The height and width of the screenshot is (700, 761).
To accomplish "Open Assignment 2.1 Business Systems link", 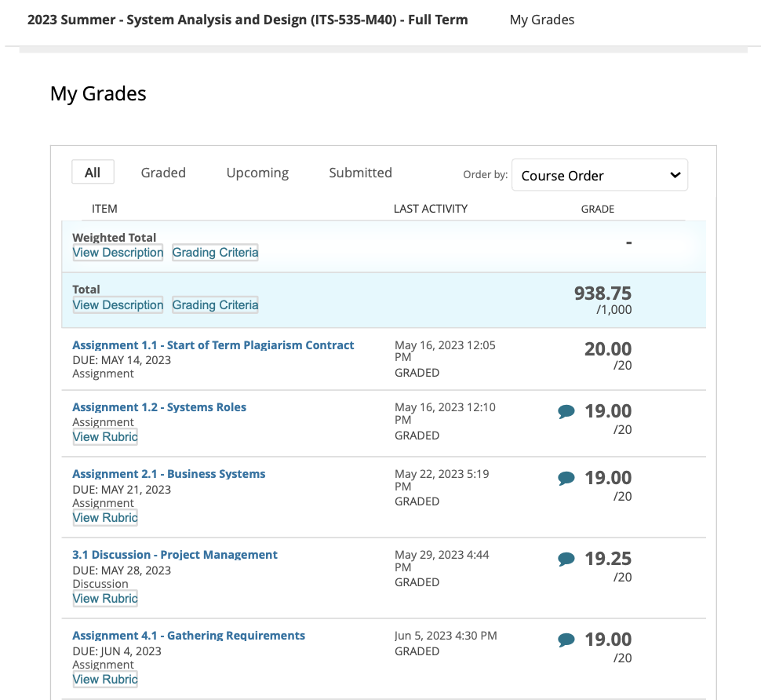I will 169,474.
